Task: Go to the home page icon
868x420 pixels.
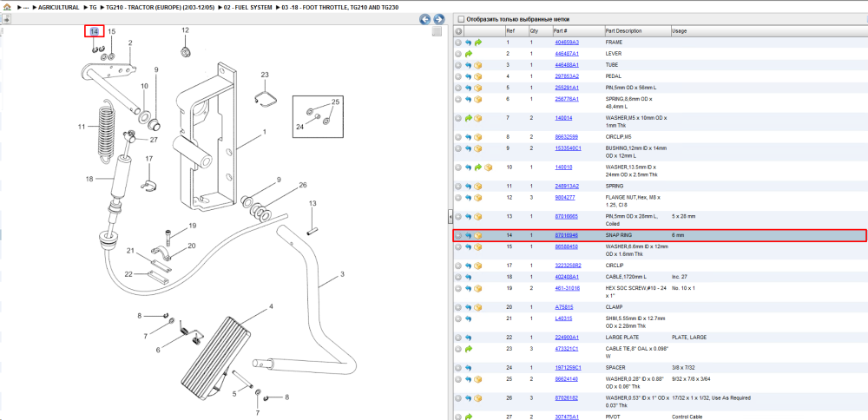Action: click(x=7, y=8)
